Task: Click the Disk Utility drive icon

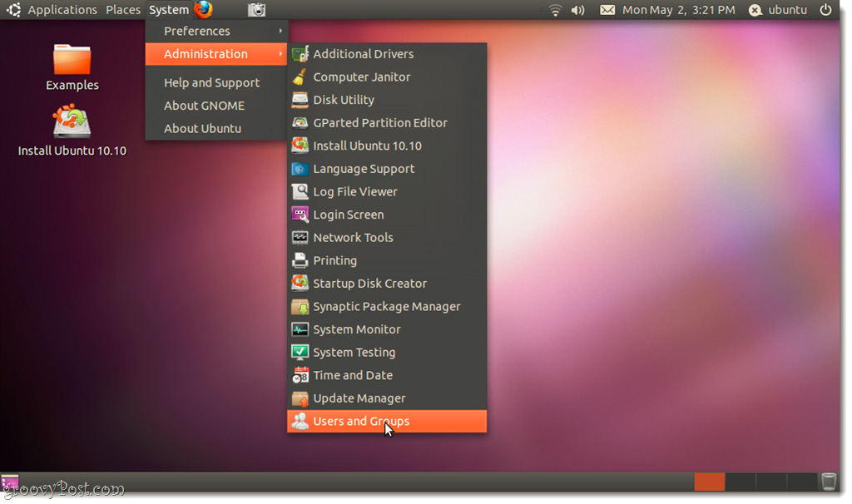Action: [x=300, y=100]
